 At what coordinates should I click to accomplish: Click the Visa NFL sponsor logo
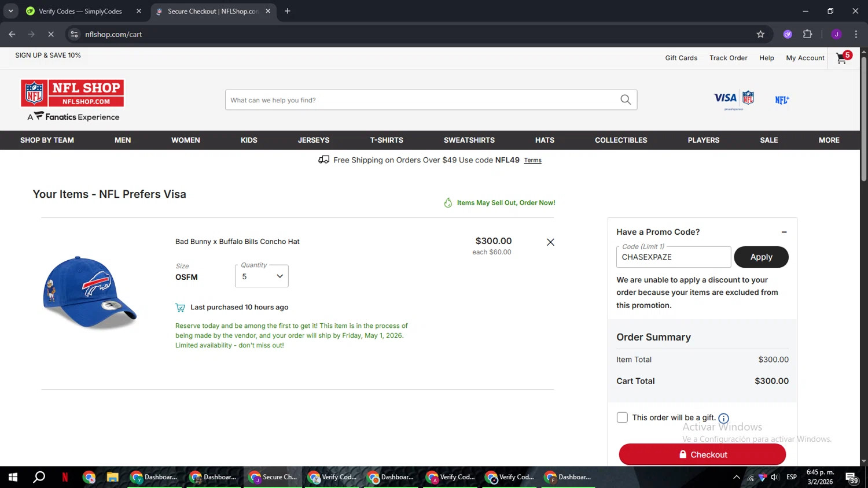pyautogui.click(x=734, y=99)
